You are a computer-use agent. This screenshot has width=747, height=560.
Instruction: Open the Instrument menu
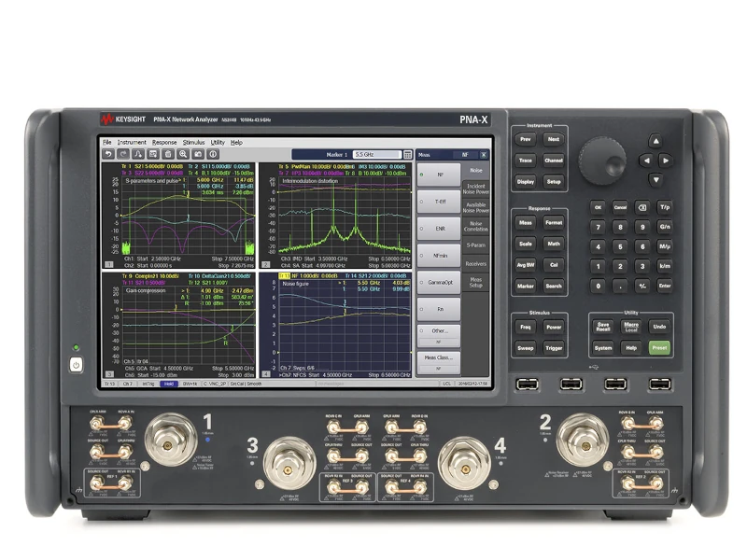(132, 143)
